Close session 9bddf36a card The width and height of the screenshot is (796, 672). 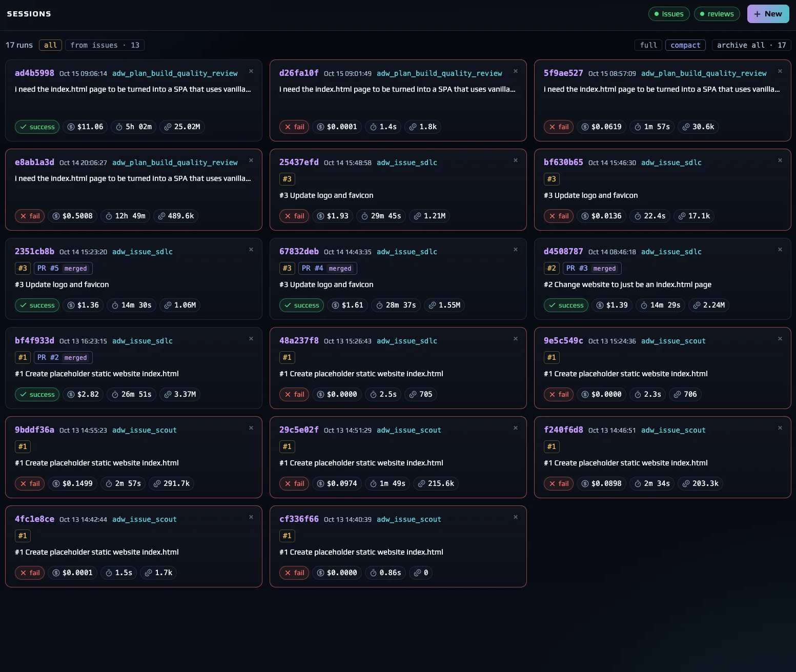coord(251,428)
